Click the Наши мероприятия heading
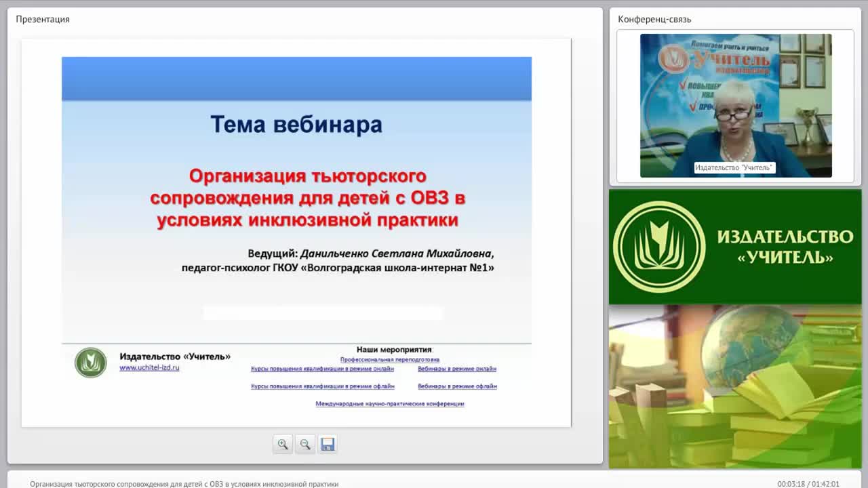Image resolution: width=868 pixels, height=488 pixels. (395, 350)
